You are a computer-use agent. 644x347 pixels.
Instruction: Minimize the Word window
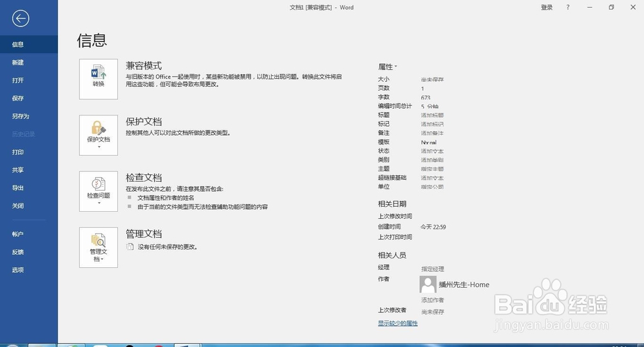[x=590, y=7]
